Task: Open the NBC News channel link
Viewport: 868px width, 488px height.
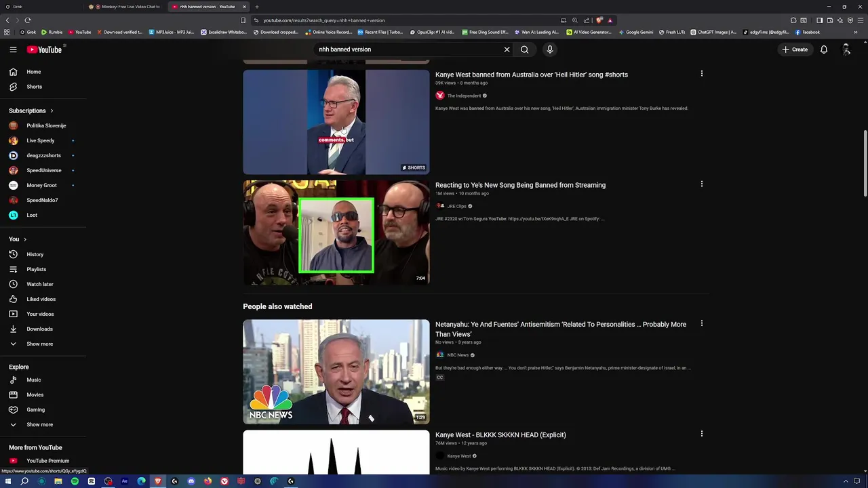Action: (x=458, y=355)
